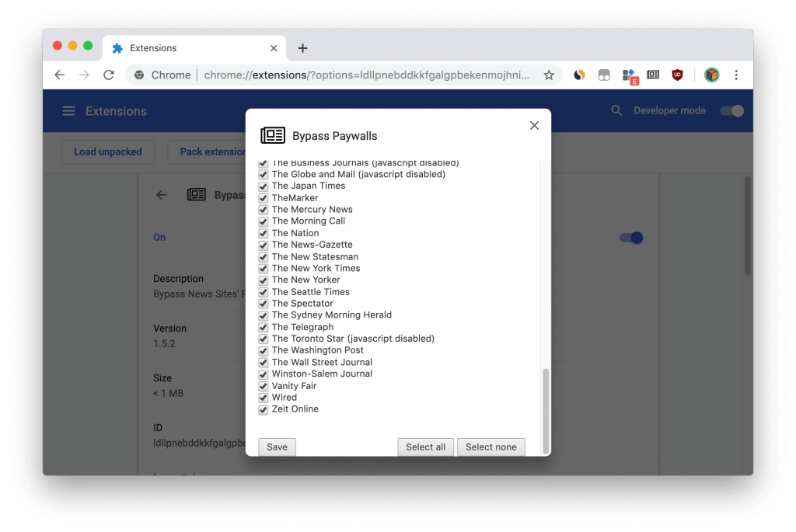Viewport: 796px width, 532px height.
Task: Toggle The Washington Post checkbox
Action: pyautogui.click(x=264, y=350)
